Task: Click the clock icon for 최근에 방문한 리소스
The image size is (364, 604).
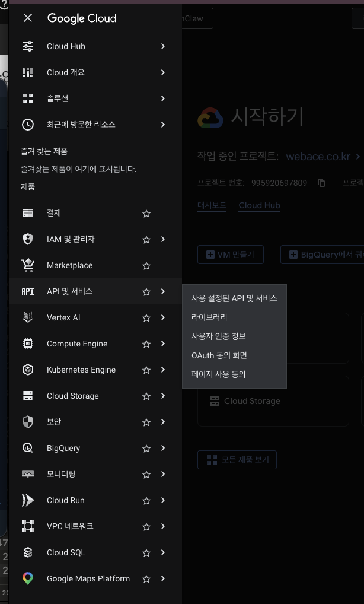Action: pos(28,125)
